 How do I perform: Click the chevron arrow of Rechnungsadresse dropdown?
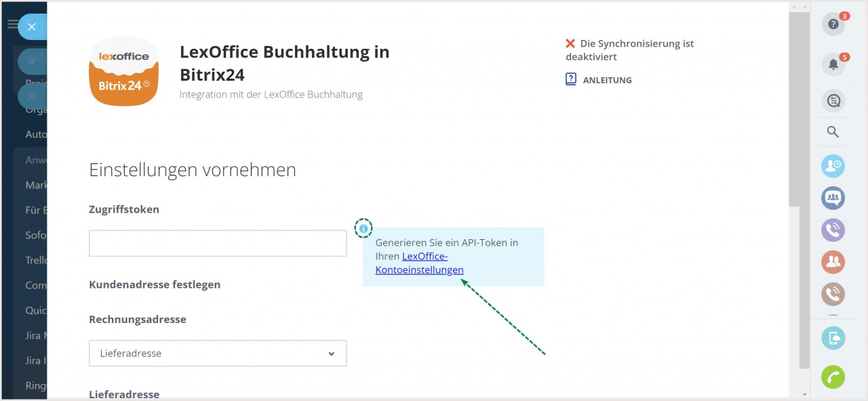point(331,354)
